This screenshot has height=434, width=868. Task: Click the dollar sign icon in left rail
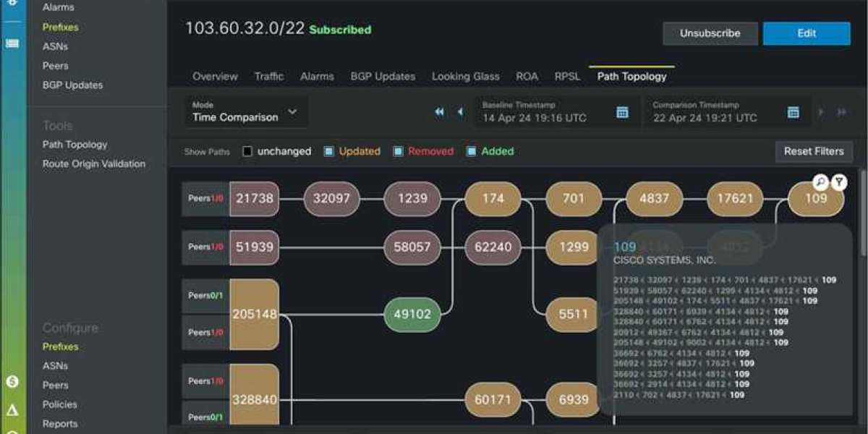pos(12,381)
